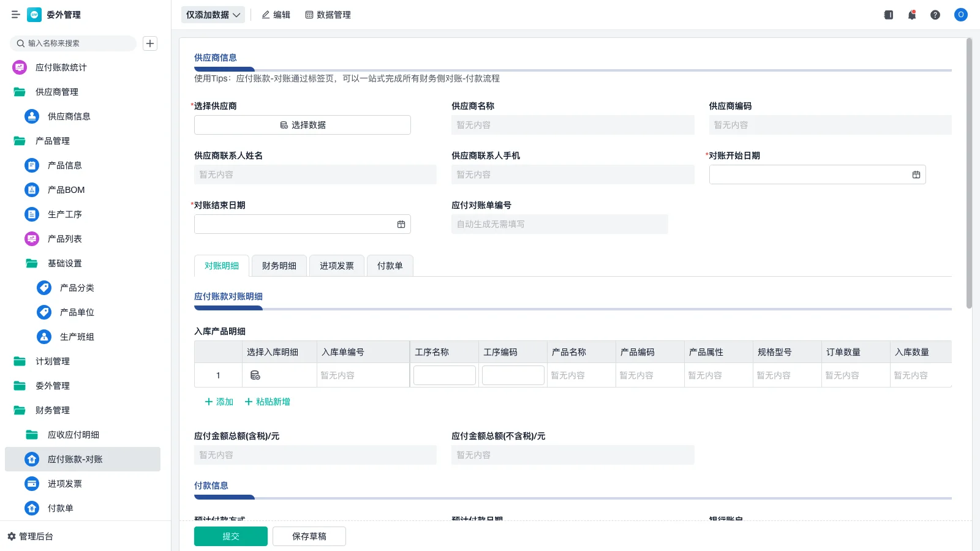Open the 仅添加数据 dropdown
The width and height of the screenshot is (980, 551).
(213, 14)
